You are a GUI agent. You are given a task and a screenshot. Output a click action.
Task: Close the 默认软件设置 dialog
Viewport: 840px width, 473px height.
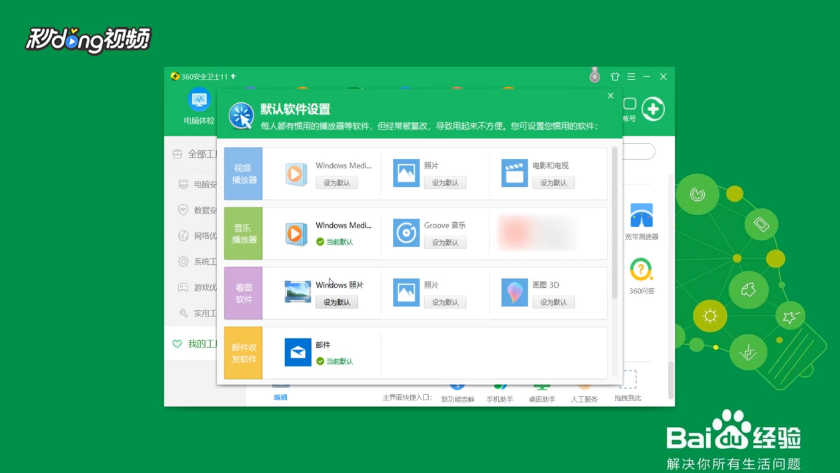[610, 96]
